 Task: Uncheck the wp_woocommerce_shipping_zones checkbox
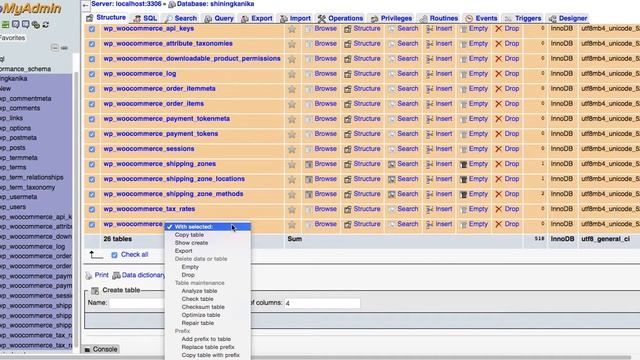coord(92,164)
